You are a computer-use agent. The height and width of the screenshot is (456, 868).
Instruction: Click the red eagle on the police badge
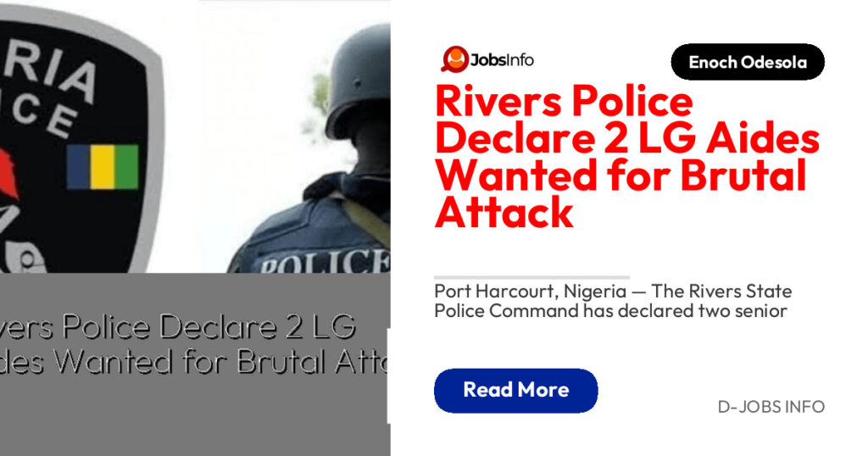click(8, 173)
